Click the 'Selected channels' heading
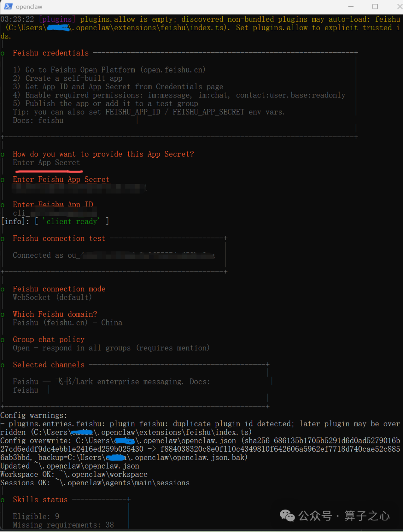 (x=49, y=365)
